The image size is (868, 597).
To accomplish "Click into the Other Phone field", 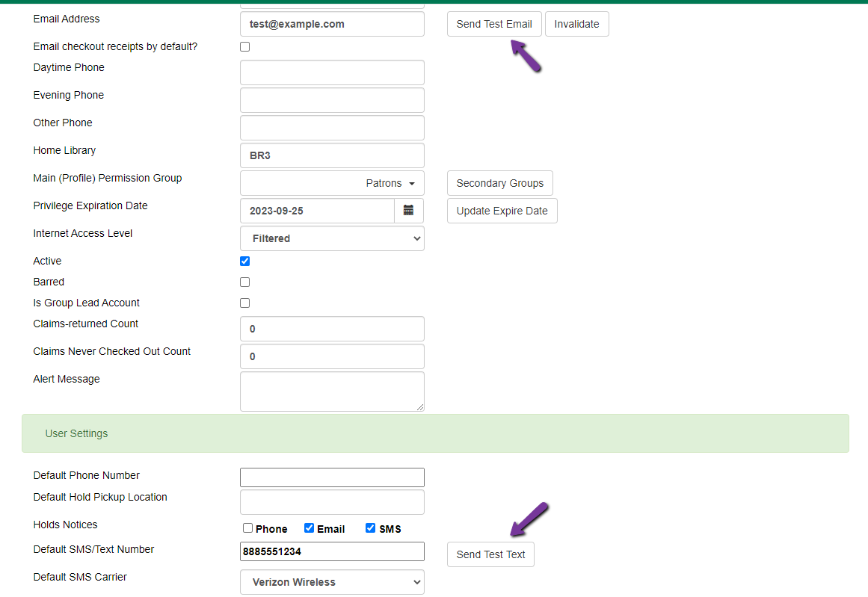I will (x=332, y=128).
